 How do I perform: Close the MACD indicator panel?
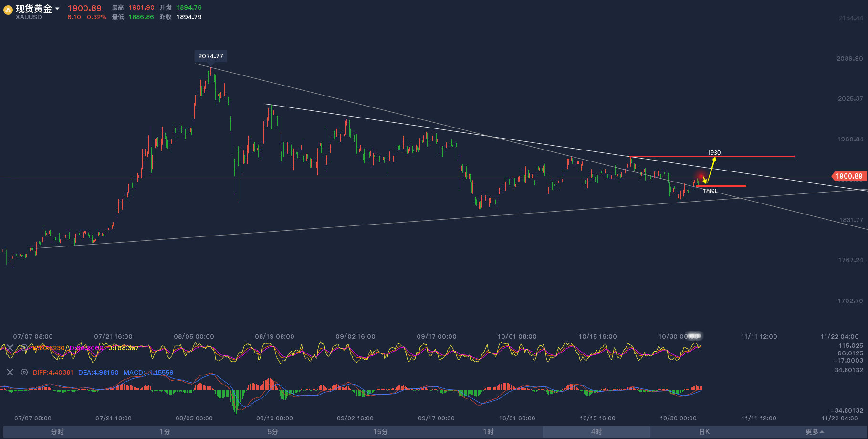(x=10, y=372)
